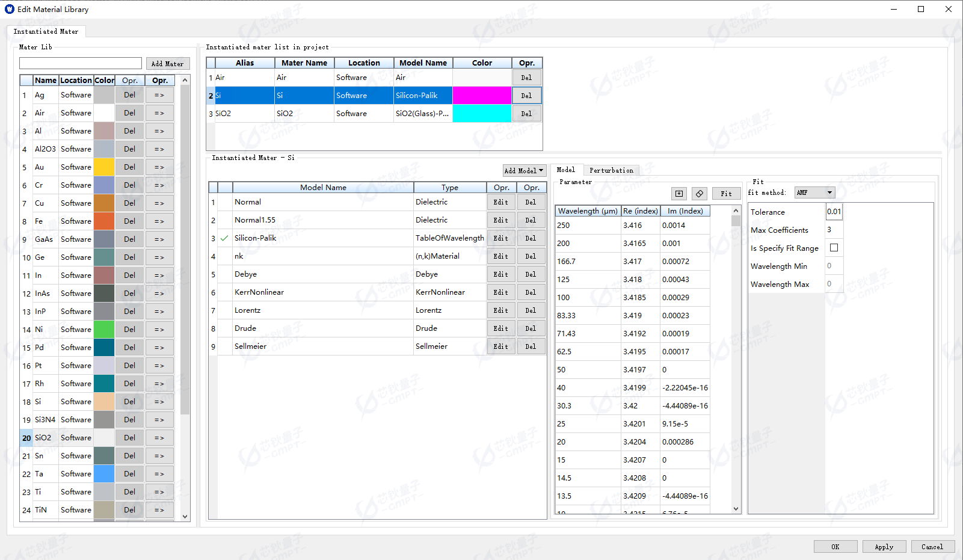Click the magenta color swatch for Si
Image resolution: width=963 pixels, height=560 pixels.
482,96
